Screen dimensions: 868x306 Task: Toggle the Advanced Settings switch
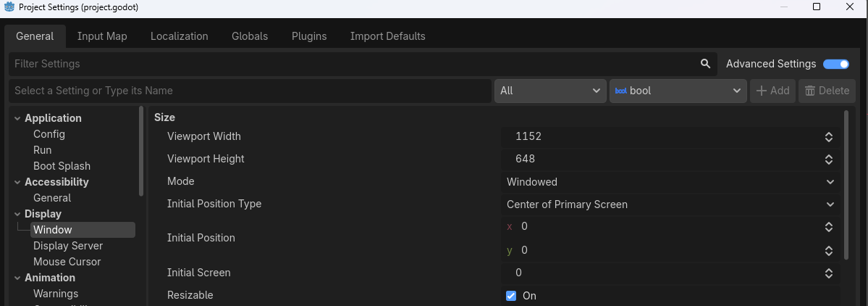[x=836, y=64]
